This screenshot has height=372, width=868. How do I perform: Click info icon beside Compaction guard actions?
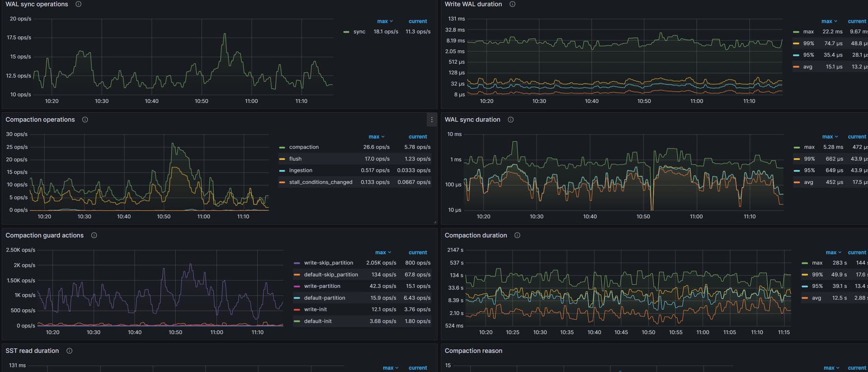click(x=94, y=235)
